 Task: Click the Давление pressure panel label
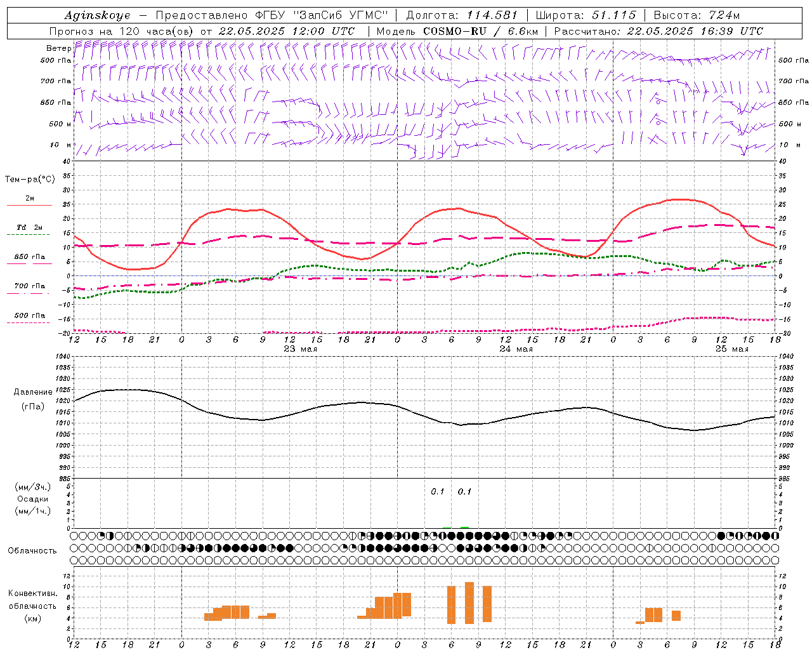pyautogui.click(x=32, y=392)
